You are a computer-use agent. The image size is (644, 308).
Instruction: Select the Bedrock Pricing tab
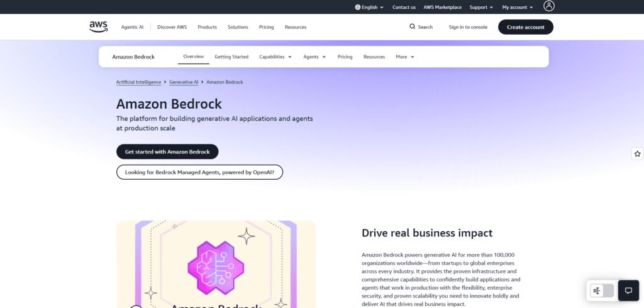click(x=345, y=57)
